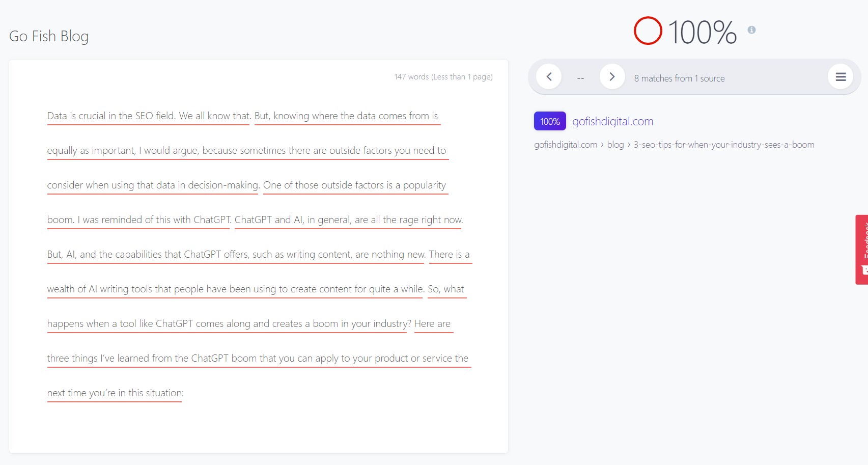868x465 pixels.
Task: Select the line 'consider when using that data in decision-making.'
Action: click(153, 185)
